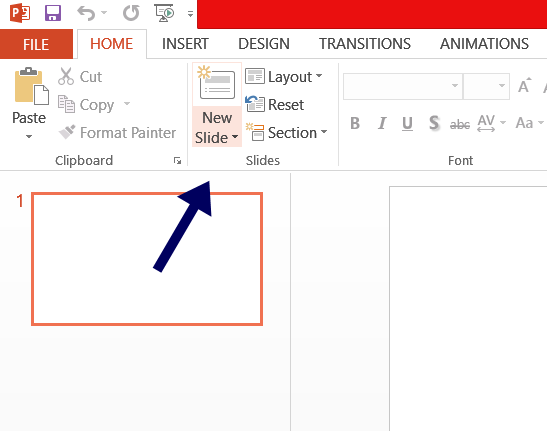The height and width of the screenshot is (431, 547).
Task: Expand the Paste options arrow
Action: point(29,136)
